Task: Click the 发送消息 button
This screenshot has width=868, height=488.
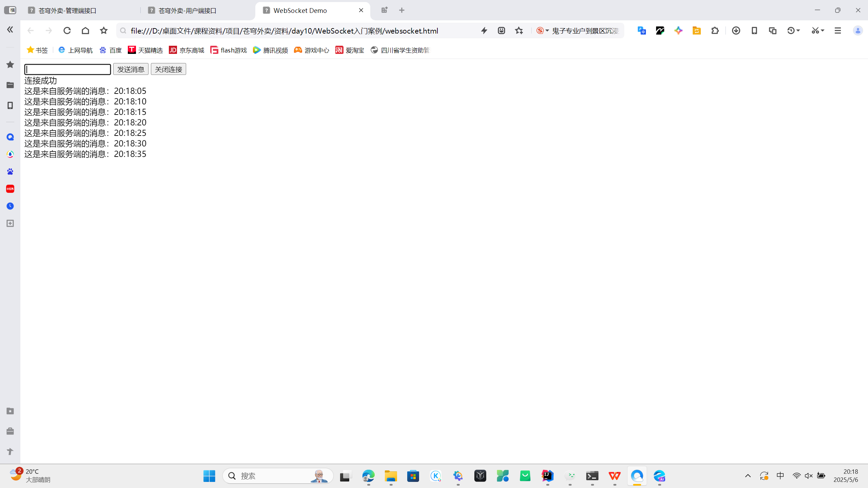Action: (x=131, y=69)
